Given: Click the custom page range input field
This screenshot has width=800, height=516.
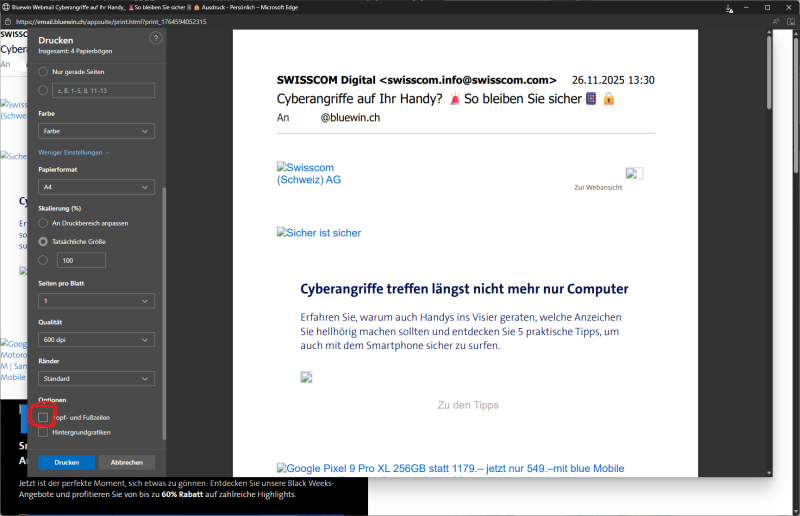Looking at the screenshot, I should (x=104, y=91).
